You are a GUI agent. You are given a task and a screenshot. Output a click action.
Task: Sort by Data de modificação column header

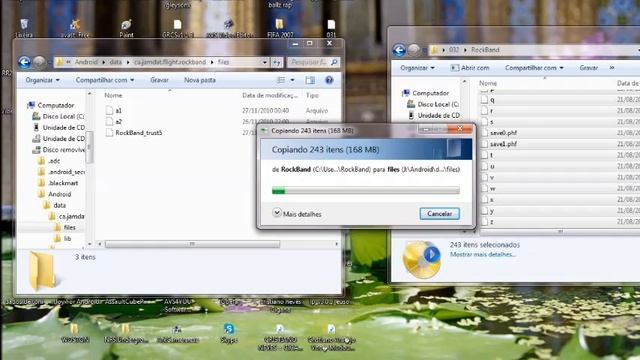click(270, 96)
